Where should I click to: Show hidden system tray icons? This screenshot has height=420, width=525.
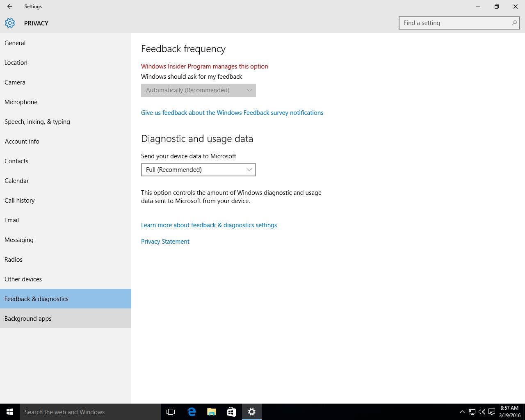click(462, 412)
